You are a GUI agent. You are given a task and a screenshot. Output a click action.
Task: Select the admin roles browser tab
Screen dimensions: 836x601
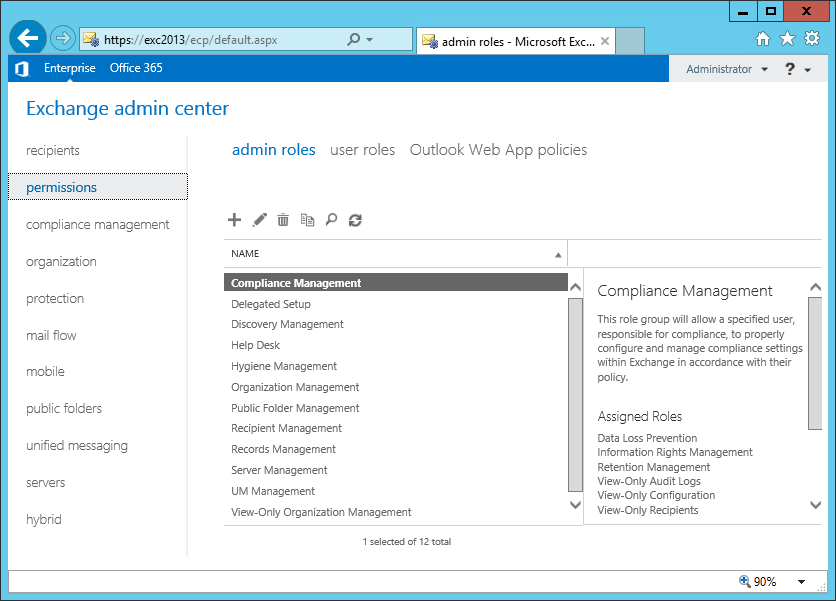coord(515,42)
